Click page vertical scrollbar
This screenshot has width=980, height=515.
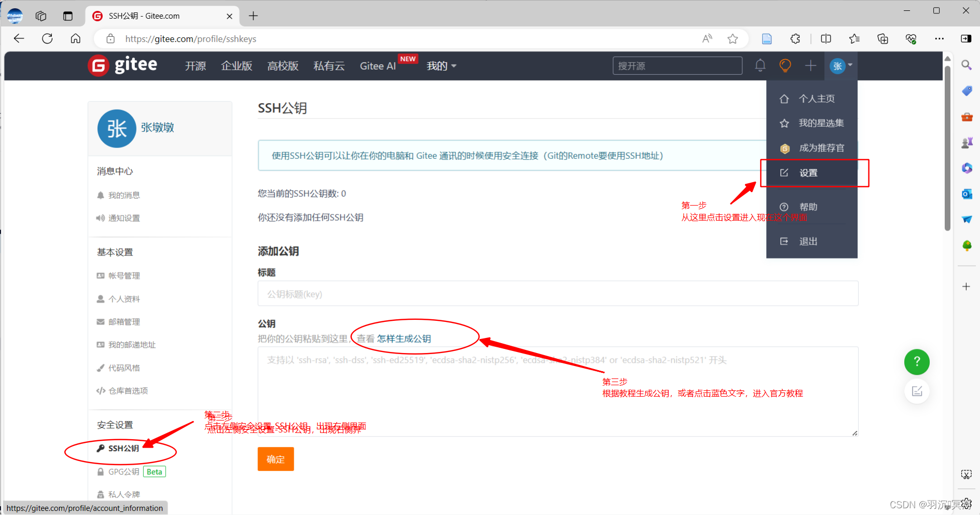[947, 148]
